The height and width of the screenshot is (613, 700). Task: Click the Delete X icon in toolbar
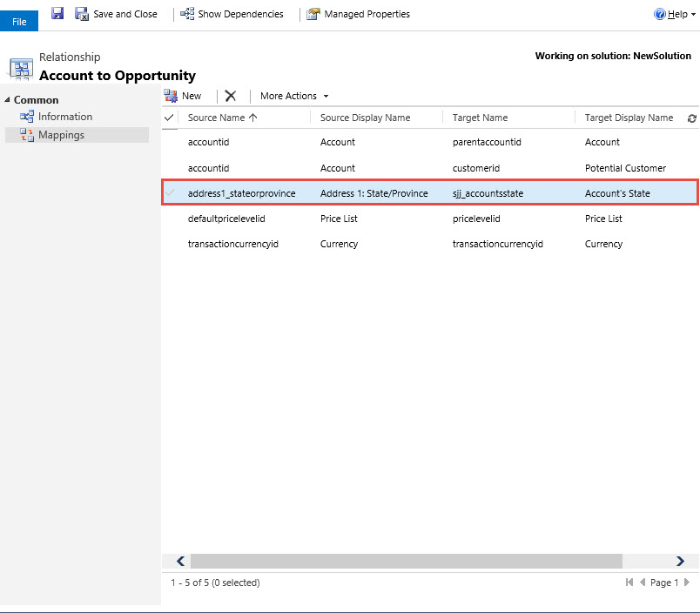click(231, 96)
